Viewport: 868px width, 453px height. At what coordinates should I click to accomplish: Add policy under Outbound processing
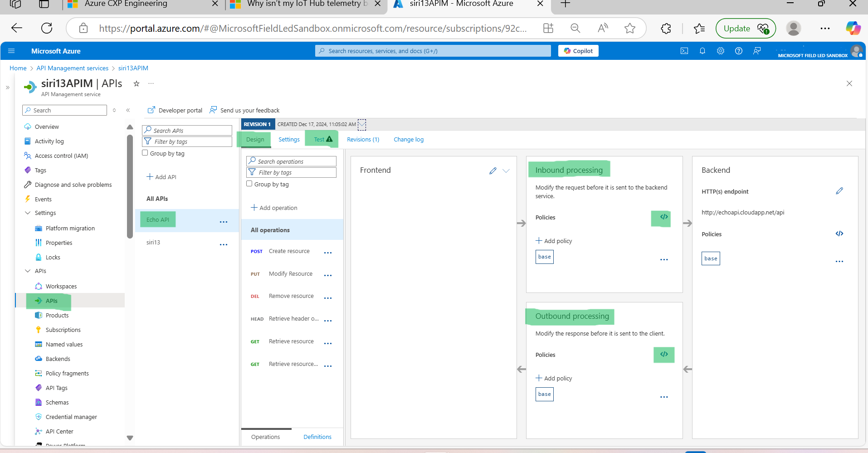pos(554,378)
